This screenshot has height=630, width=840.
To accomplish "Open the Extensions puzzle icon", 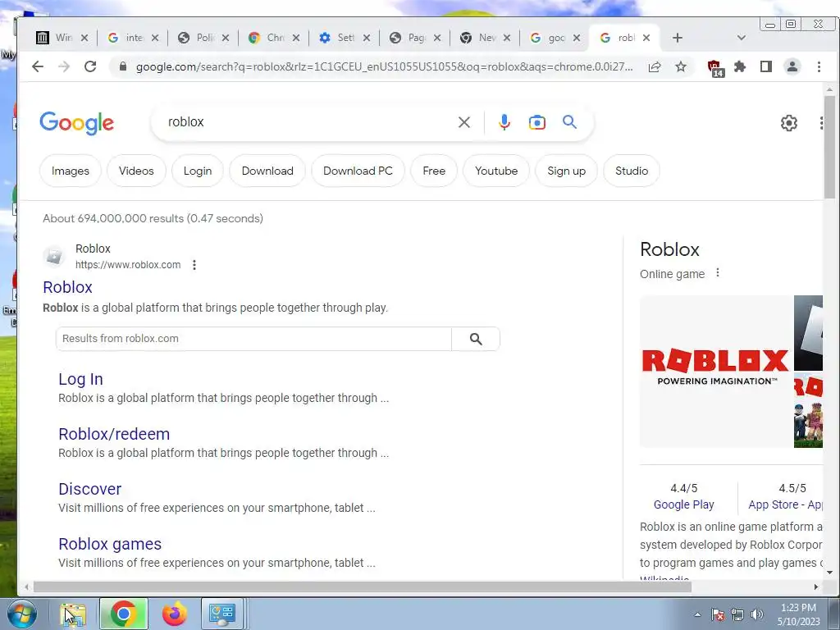I will (740, 67).
